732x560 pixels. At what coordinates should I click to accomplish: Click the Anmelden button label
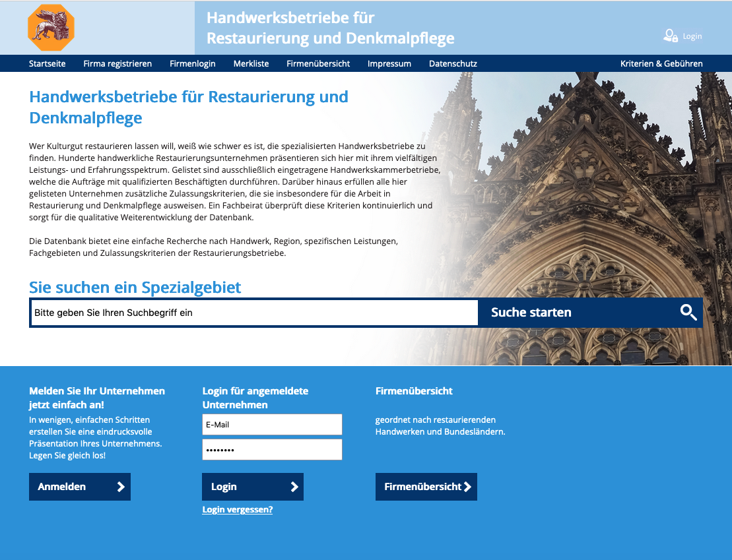click(x=61, y=487)
